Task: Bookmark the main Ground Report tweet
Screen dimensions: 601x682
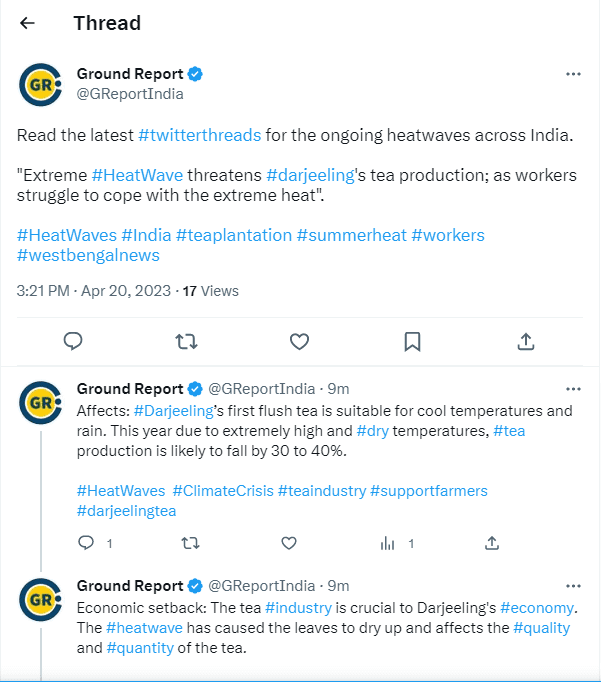Action: 412,341
